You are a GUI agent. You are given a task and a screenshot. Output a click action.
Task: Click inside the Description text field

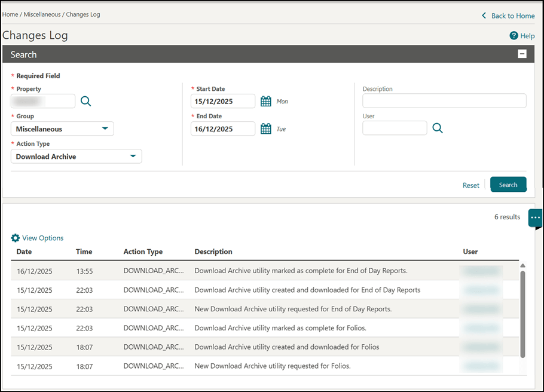pyautogui.click(x=444, y=100)
